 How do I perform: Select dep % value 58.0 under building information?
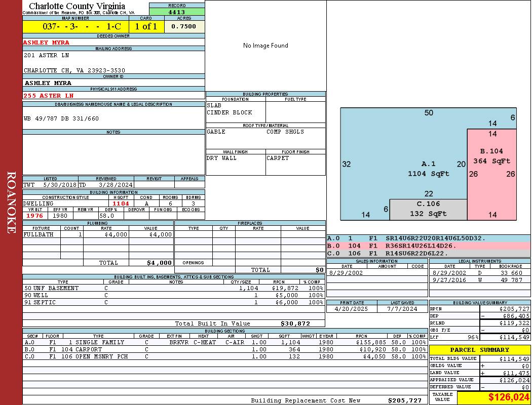coord(106,216)
